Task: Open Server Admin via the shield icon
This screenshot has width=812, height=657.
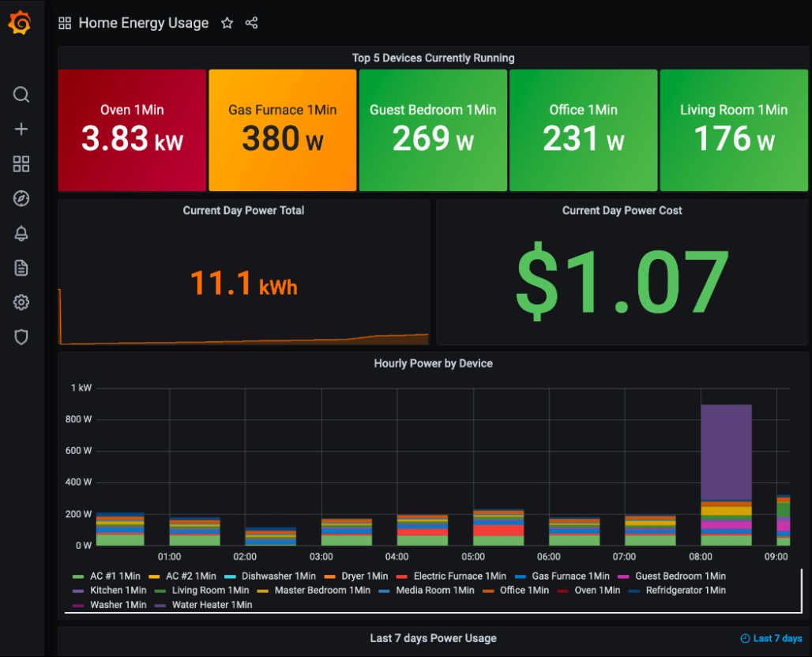Action: (x=21, y=337)
